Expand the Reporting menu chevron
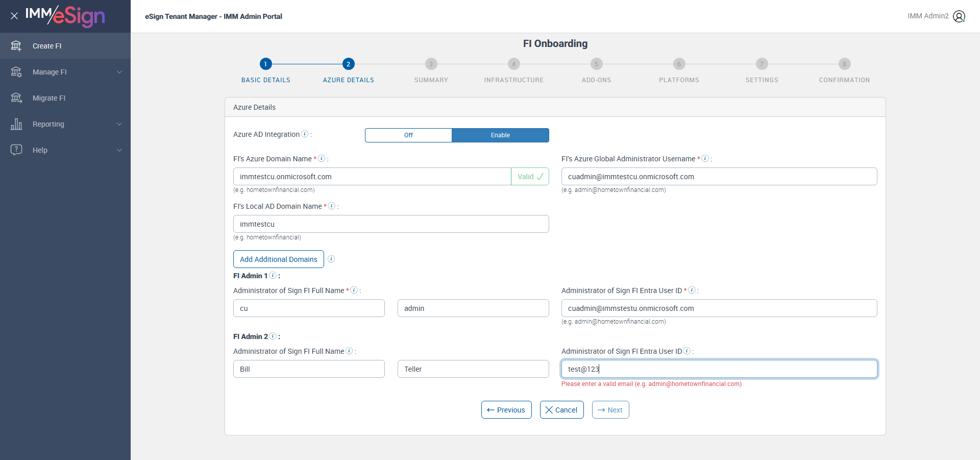980x460 pixels. click(x=119, y=124)
